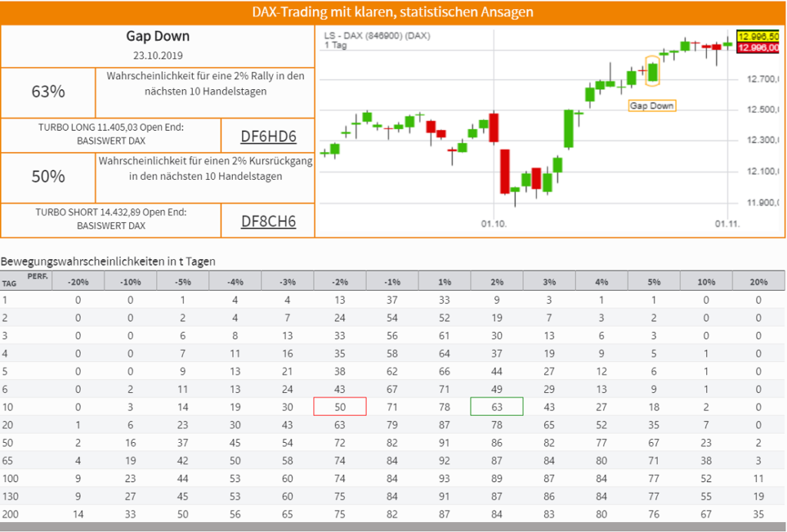Image resolution: width=787 pixels, height=532 pixels.
Task: Click the 4% column header
Action: 601,282
